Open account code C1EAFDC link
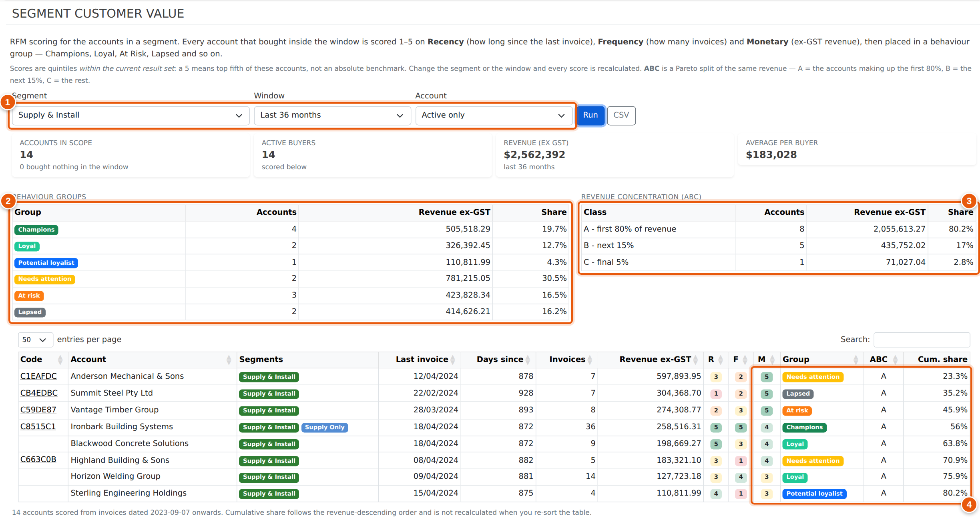 pos(38,376)
